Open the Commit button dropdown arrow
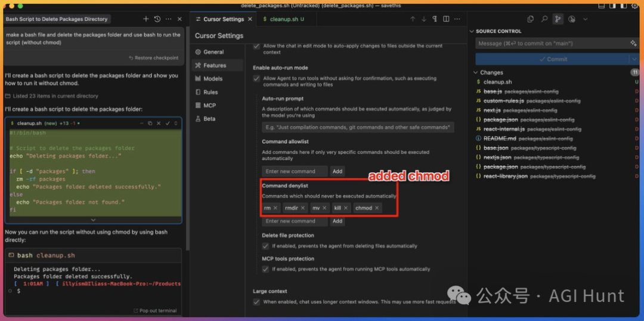 coord(634,59)
